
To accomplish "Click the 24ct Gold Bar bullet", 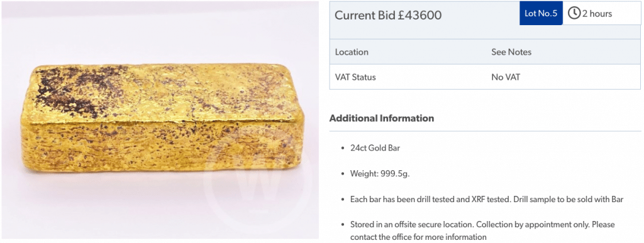I will pos(375,148).
